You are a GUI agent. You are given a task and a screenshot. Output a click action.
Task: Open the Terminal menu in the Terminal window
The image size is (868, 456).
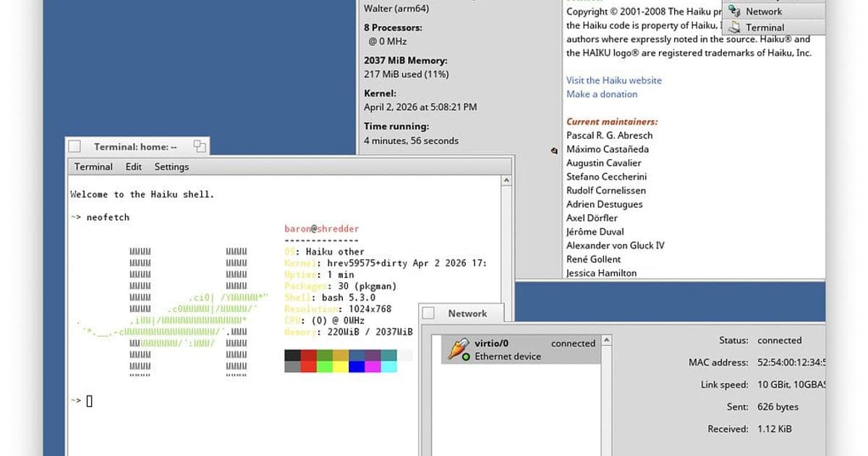tap(93, 166)
